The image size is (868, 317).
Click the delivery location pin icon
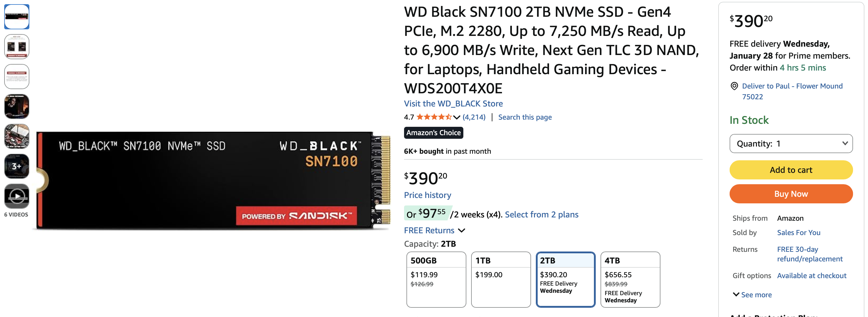click(x=734, y=86)
